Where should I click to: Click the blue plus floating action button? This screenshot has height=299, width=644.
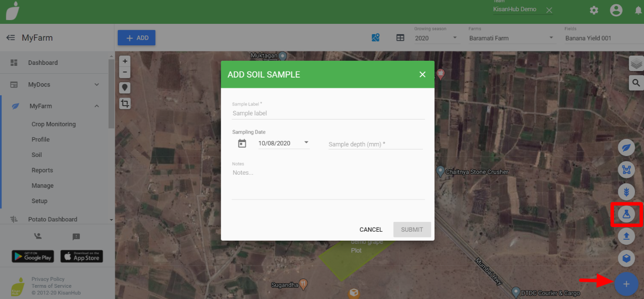click(x=626, y=284)
